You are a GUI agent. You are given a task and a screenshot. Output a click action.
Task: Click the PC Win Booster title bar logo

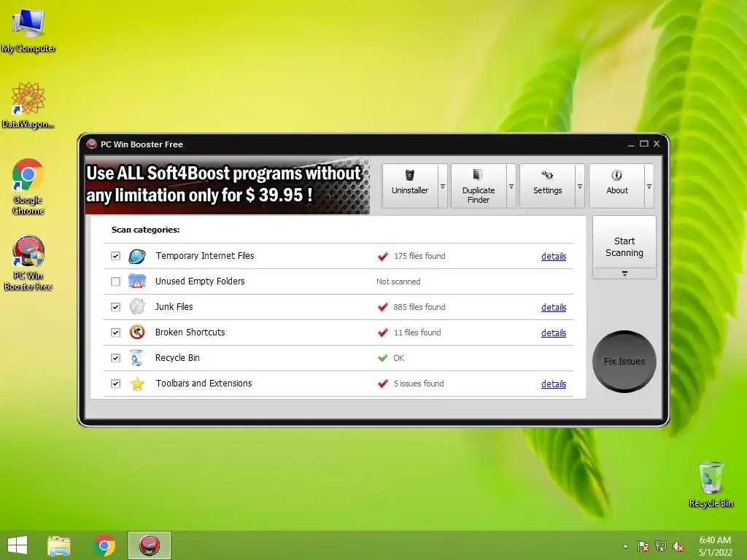click(x=91, y=144)
